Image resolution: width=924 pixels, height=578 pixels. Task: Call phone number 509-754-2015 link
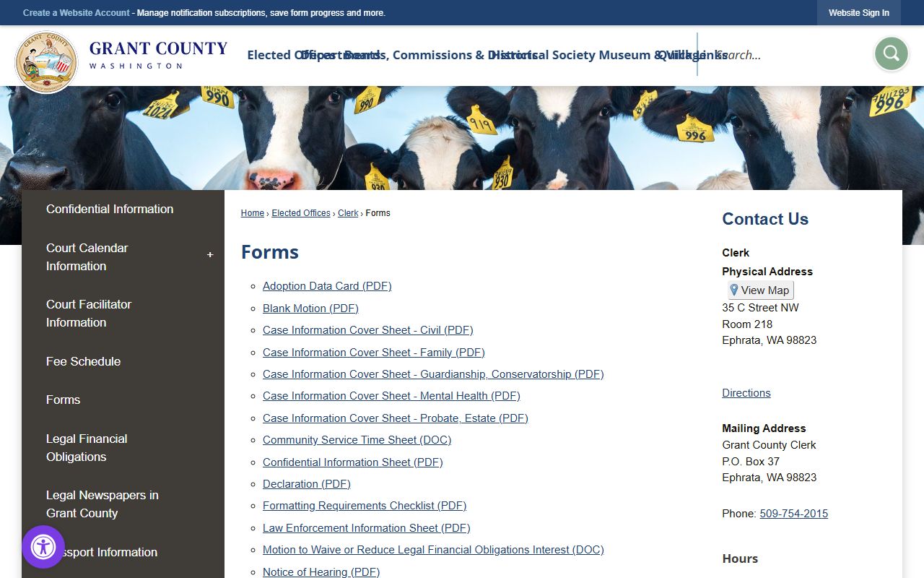coord(793,514)
